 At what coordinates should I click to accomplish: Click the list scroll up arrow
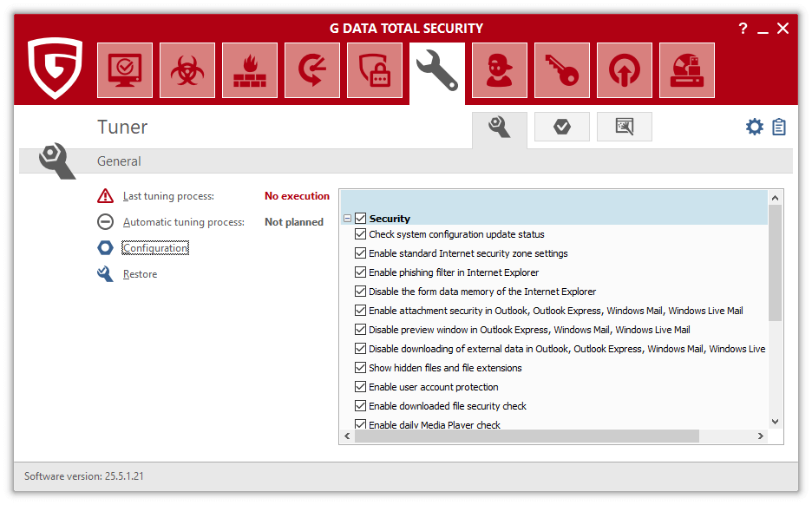tap(776, 197)
